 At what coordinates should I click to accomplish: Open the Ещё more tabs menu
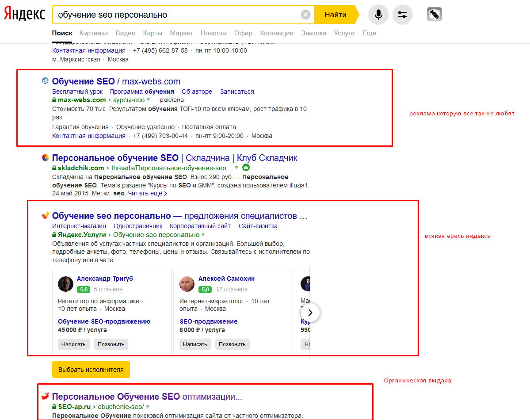click(x=369, y=33)
